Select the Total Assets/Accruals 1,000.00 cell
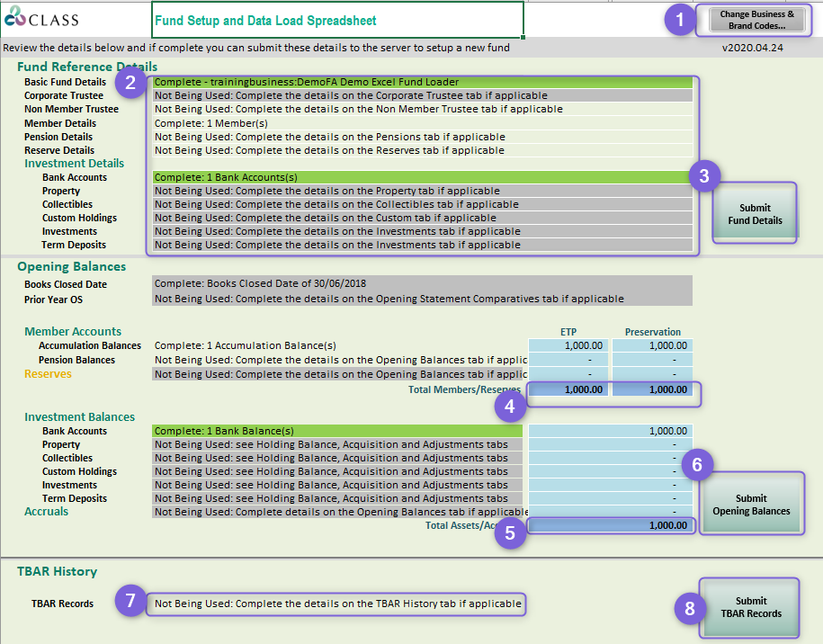Screen dimensions: 823x644 611,525
